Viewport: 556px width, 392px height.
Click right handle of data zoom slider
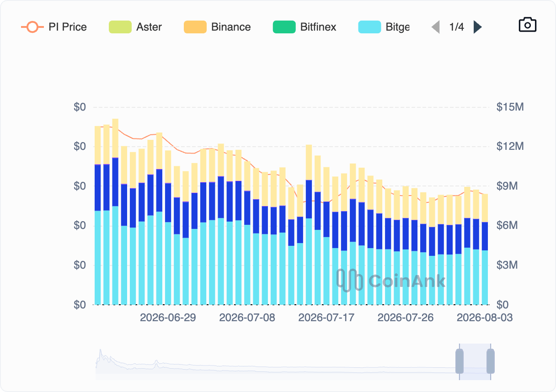pyautogui.click(x=491, y=361)
